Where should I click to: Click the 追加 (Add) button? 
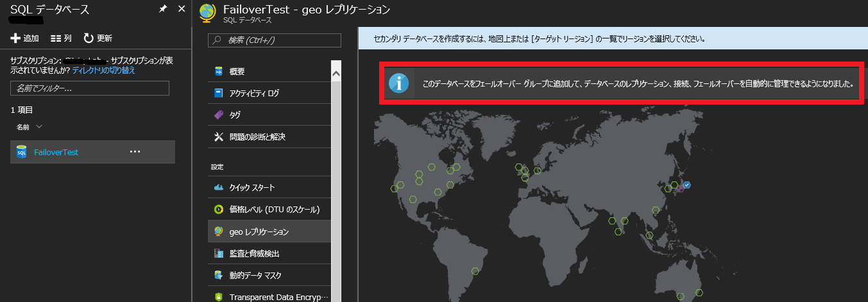pyautogui.click(x=25, y=38)
